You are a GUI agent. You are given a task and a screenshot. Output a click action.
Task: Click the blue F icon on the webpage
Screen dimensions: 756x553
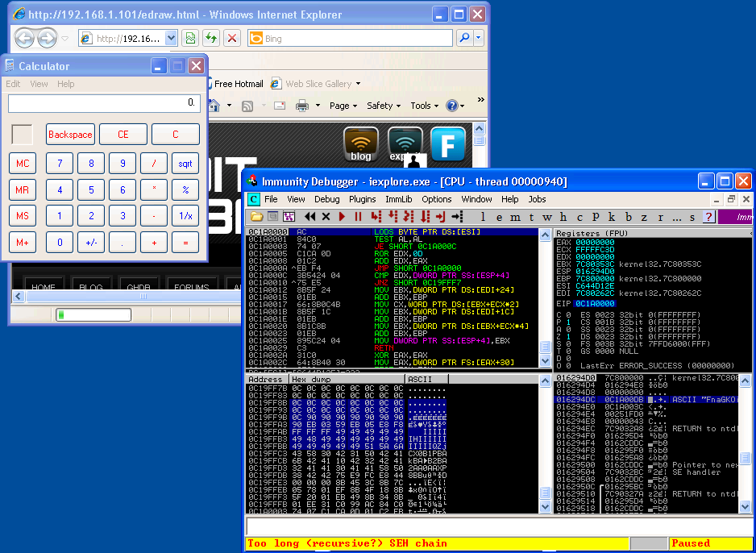[x=448, y=143]
